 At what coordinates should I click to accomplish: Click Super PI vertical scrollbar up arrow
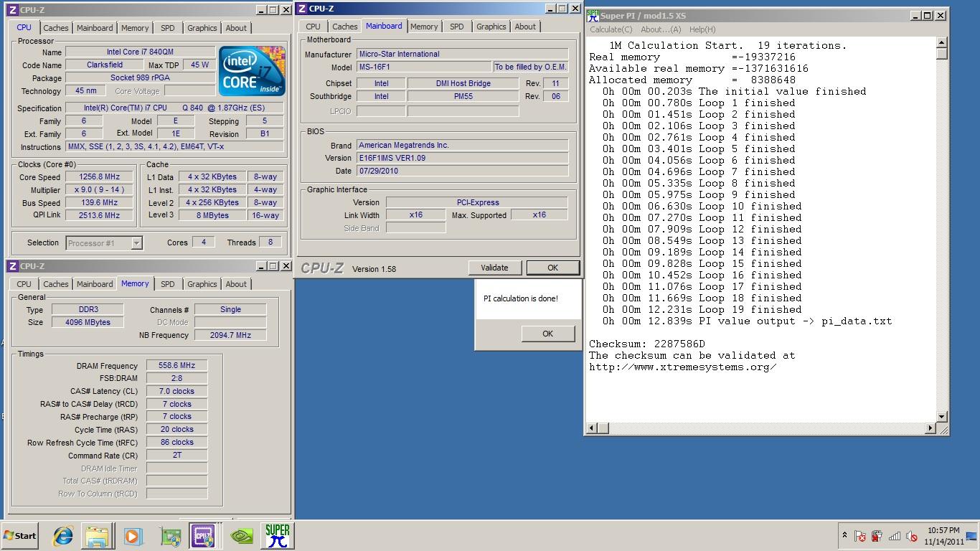942,43
